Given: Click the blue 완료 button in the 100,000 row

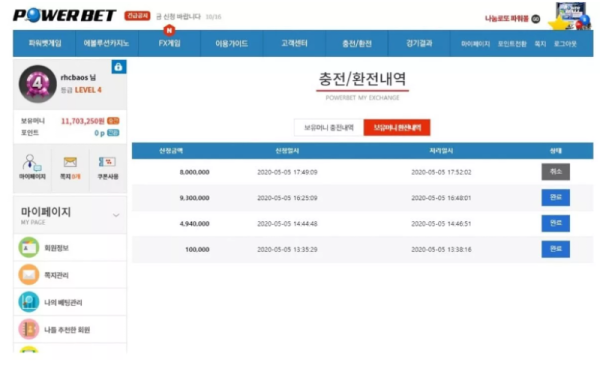Looking at the screenshot, I should 556,249.
